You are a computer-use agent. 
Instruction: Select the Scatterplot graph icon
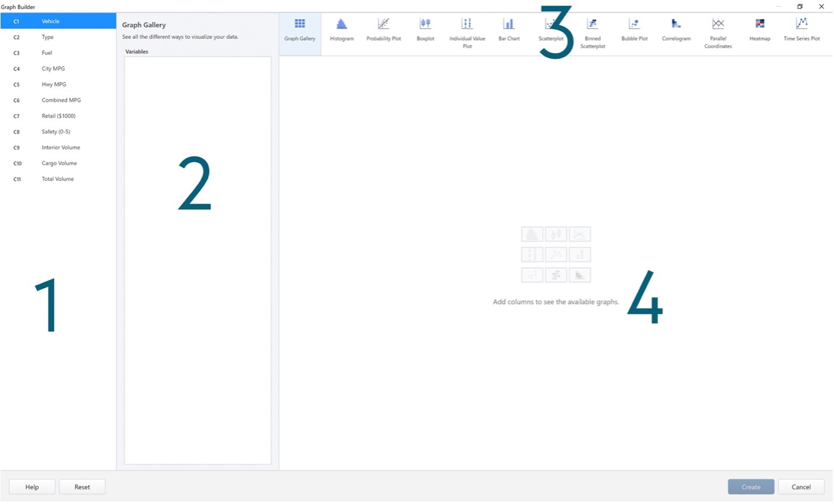coord(550,29)
